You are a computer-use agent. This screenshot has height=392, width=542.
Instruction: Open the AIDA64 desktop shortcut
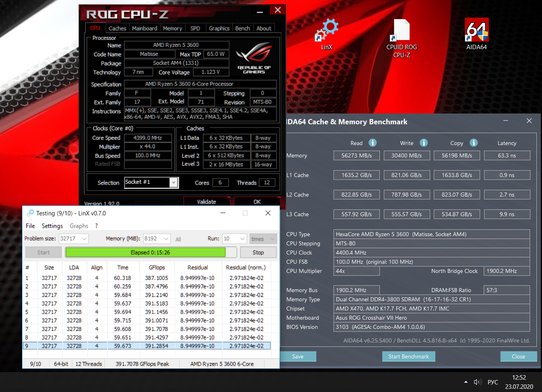click(476, 34)
